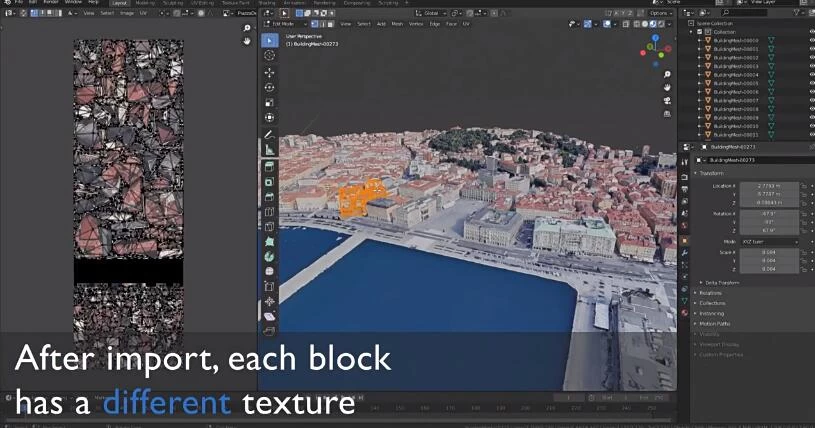
Task: Click the pan hand icon in UV editor
Action: tap(247, 42)
